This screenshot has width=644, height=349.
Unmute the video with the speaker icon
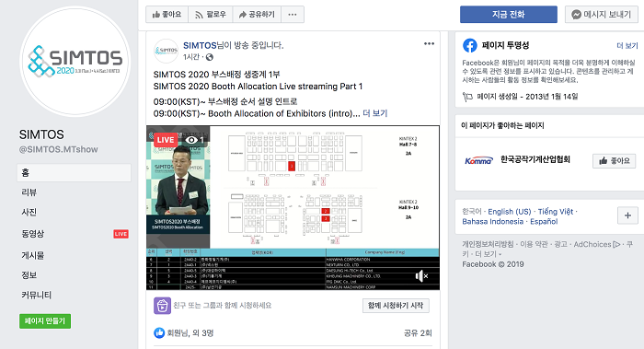pos(421,276)
